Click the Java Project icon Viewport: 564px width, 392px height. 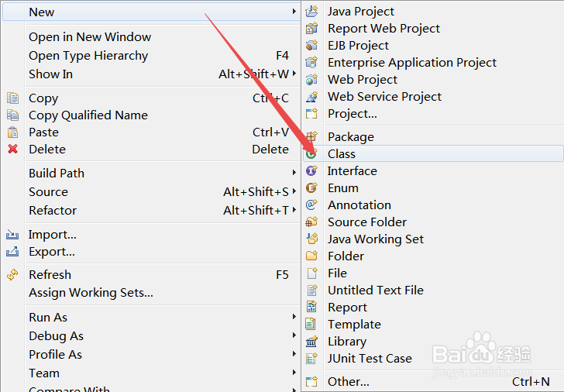[x=311, y=12]
